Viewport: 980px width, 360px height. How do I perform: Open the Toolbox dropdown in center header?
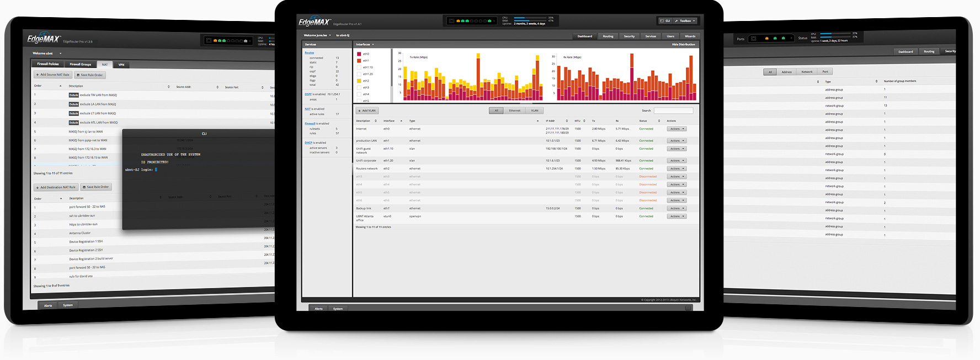685,20
